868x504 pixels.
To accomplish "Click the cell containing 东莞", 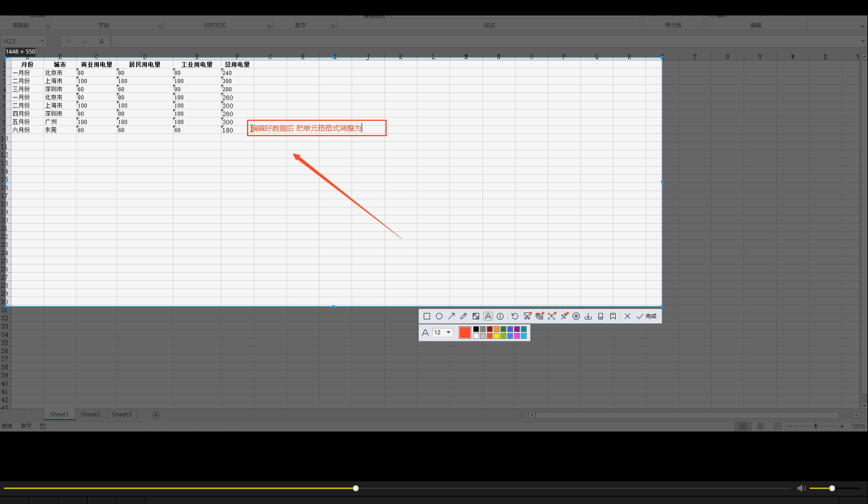I will tap(60, 130).
